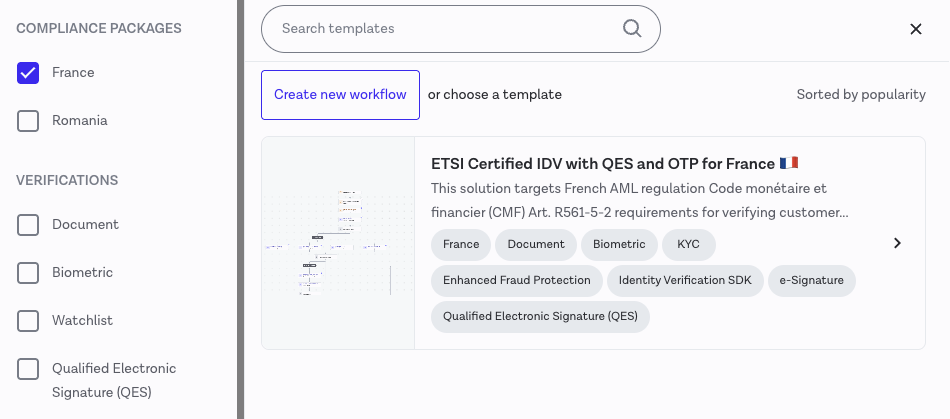This screenshot has width=950, height=419.
Task: Enable Qualified Electronic Signature (QES) filter
Action: click(28, 369)
